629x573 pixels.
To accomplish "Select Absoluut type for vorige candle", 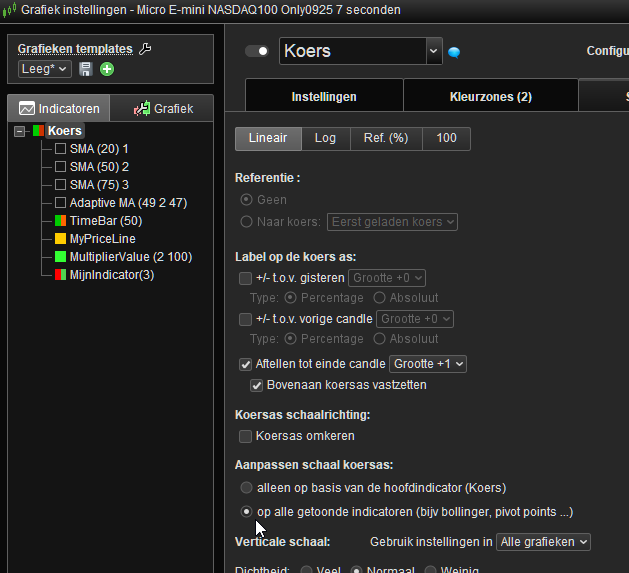I will [379, 339].
